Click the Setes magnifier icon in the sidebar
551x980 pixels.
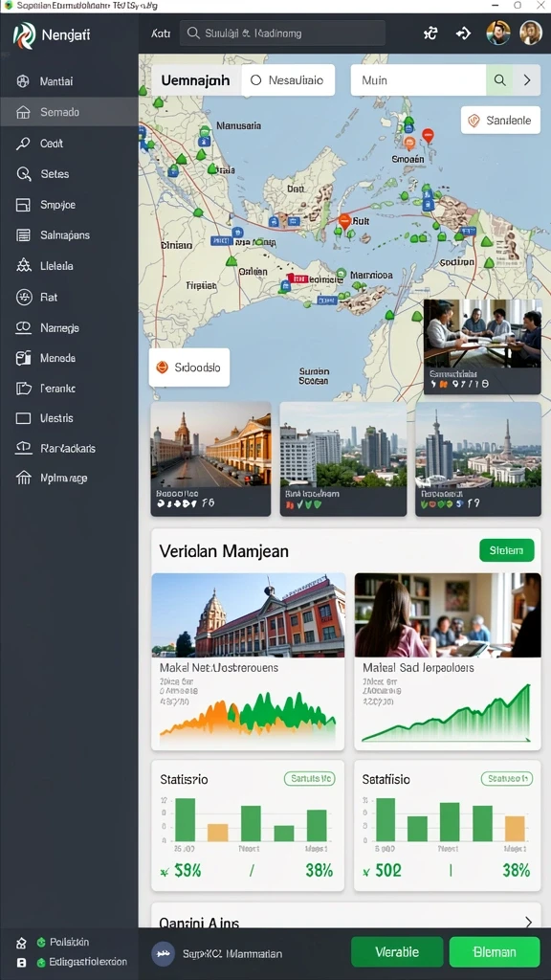[23, 174]
